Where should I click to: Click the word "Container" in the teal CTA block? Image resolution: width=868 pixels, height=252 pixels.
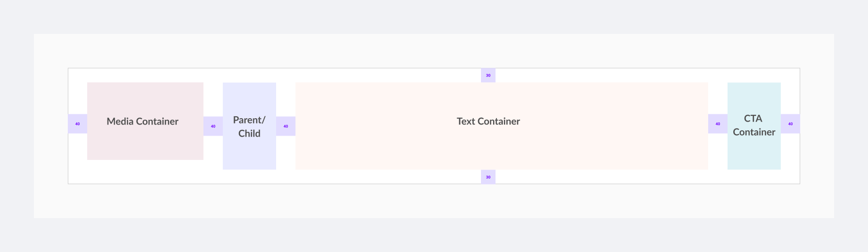[754, 132]
